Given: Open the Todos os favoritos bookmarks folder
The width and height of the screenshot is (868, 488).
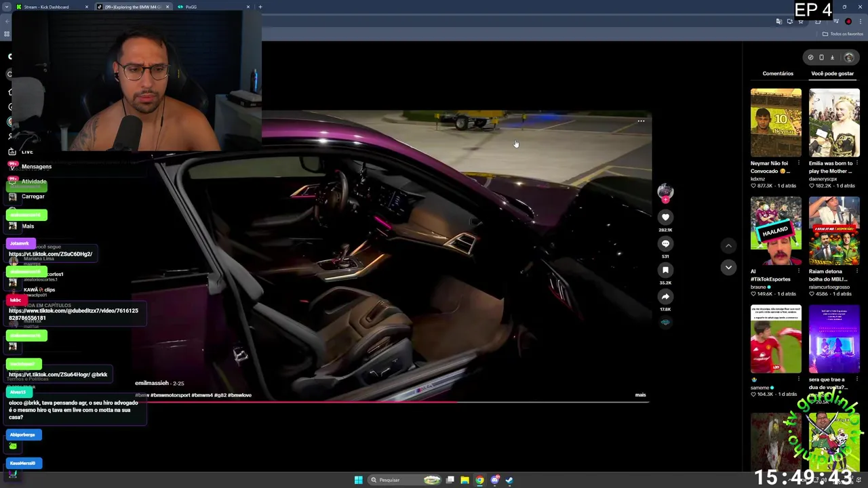Looking at the screenshot, I should tap(843, 34).
